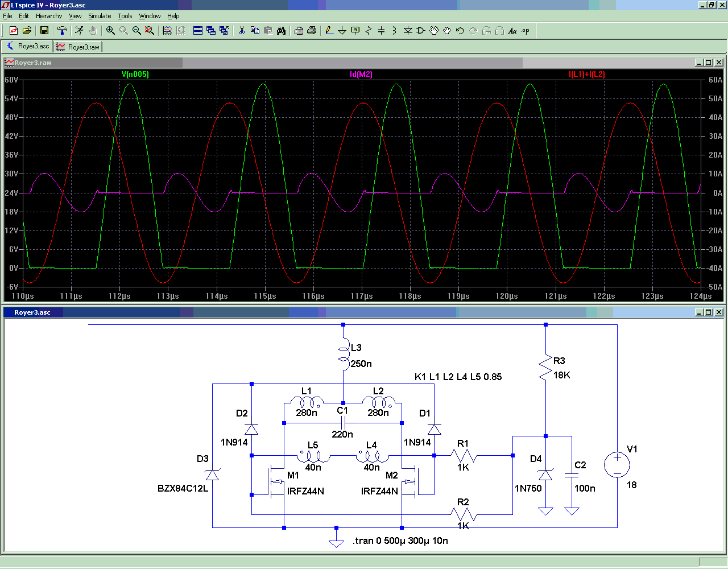Select the Draw Wire pencil tool
728x569 pixels.
coord(329,31)
